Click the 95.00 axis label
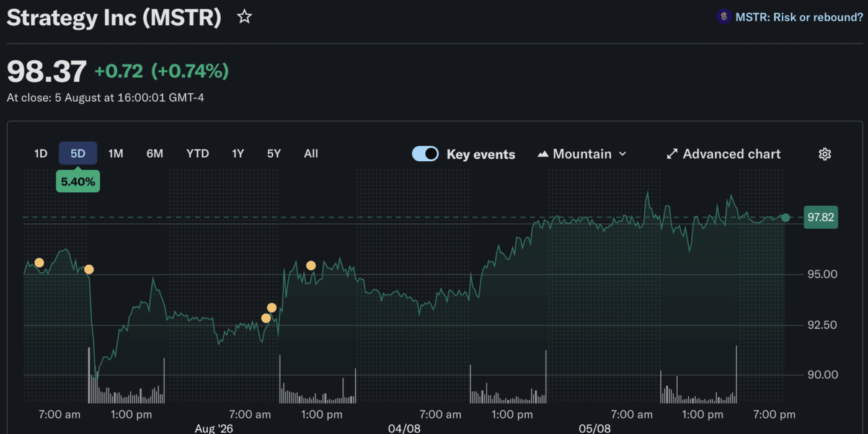 tap(822, 275)
